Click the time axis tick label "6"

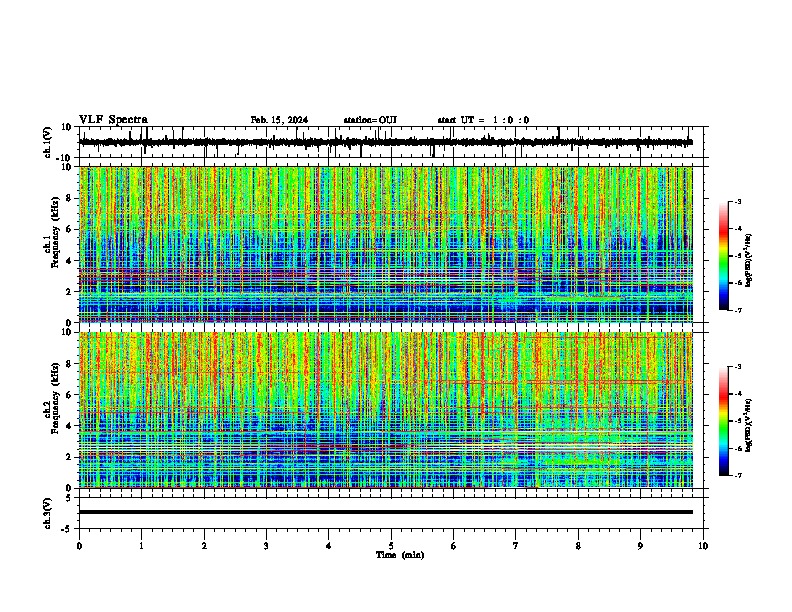454,546
